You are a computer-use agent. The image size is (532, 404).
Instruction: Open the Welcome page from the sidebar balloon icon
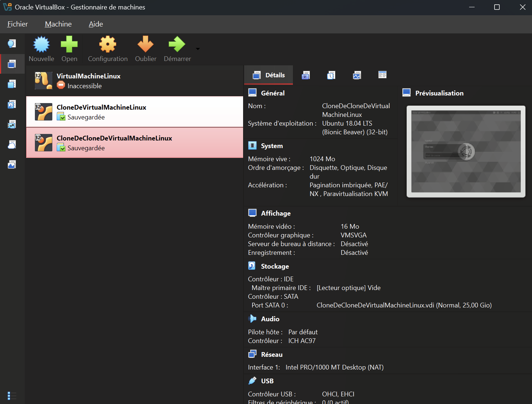[12, 44]
